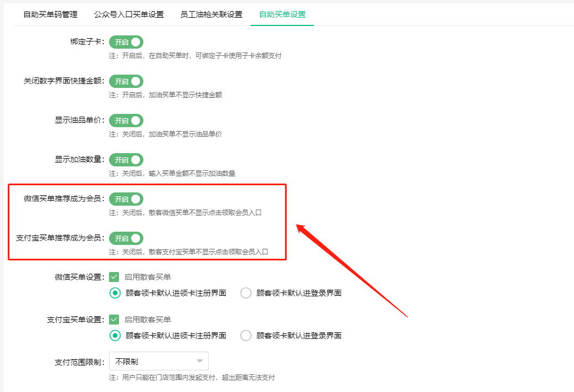574x392 pixels.
Task: Select the 自助买单设置 tab
Action: coord(282,14)
